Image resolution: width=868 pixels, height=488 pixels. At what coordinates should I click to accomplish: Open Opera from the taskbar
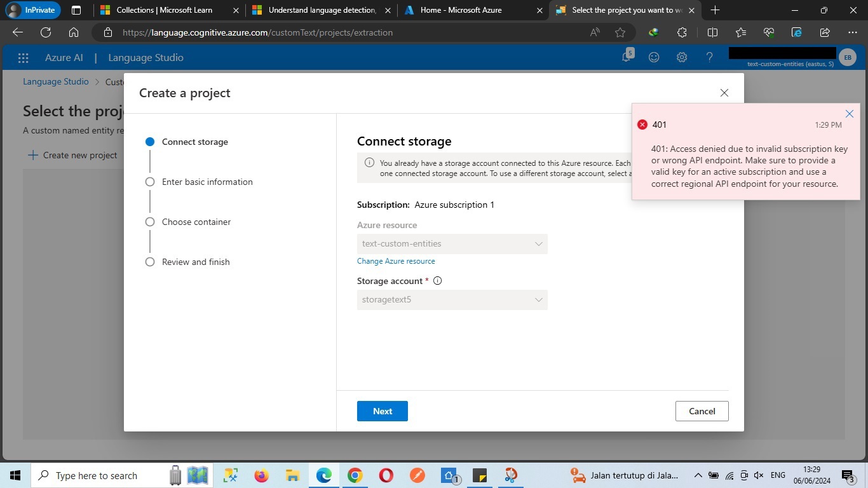[386, 475]
